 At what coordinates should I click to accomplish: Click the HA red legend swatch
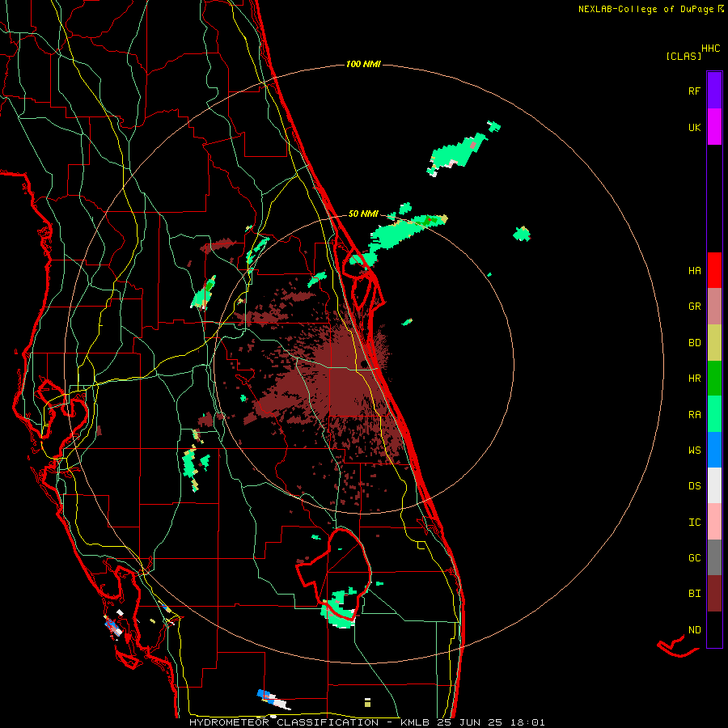tap(714, 270)
